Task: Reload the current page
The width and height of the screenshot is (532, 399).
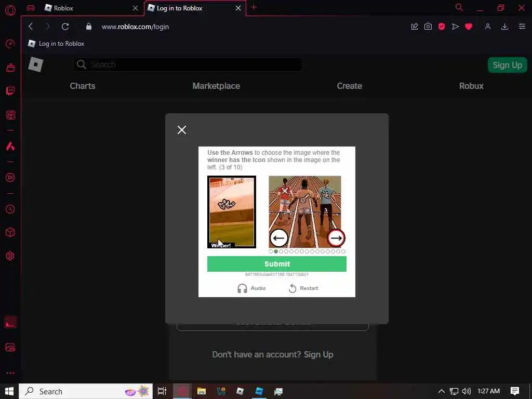Action: 65,26
